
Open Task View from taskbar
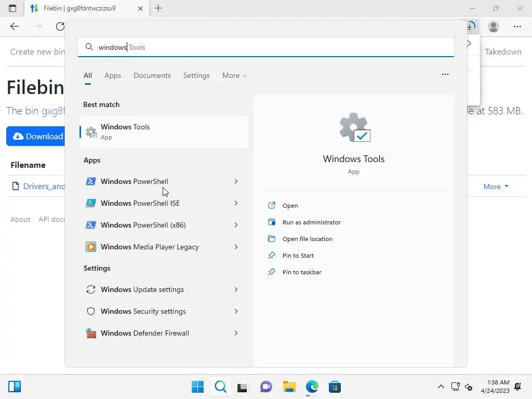[242, 387]
